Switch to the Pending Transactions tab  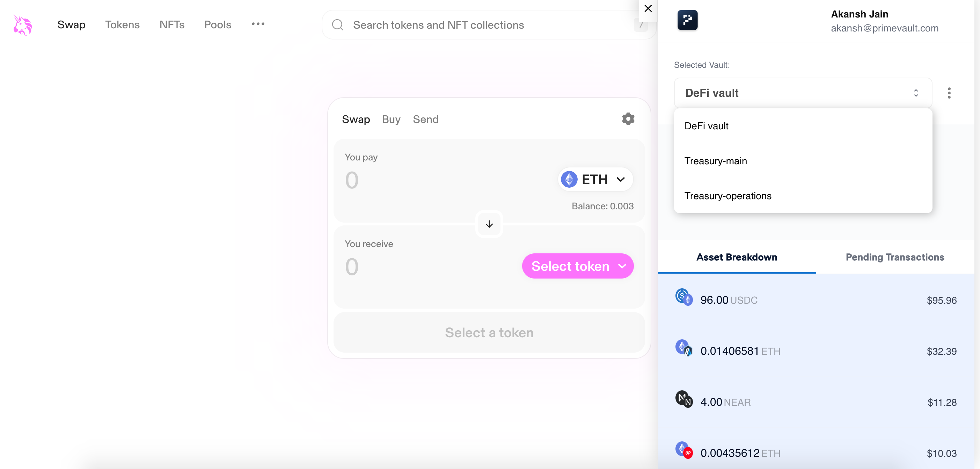point(895,257)
